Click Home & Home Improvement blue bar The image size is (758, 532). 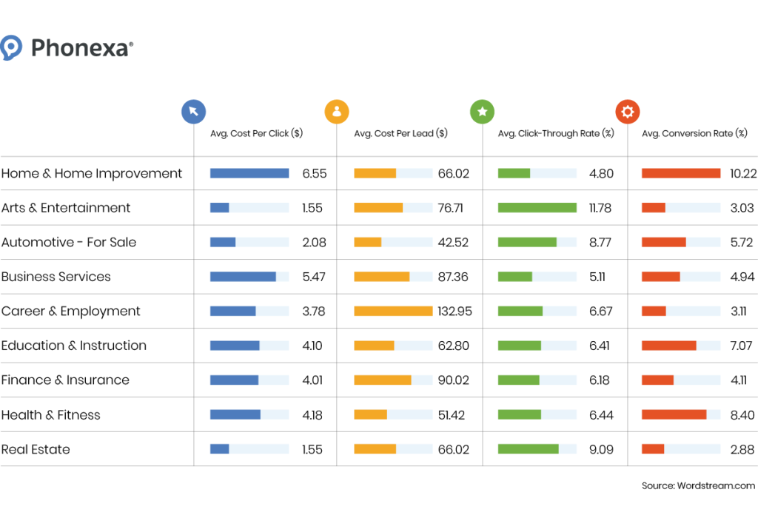[x=249, y=173]
